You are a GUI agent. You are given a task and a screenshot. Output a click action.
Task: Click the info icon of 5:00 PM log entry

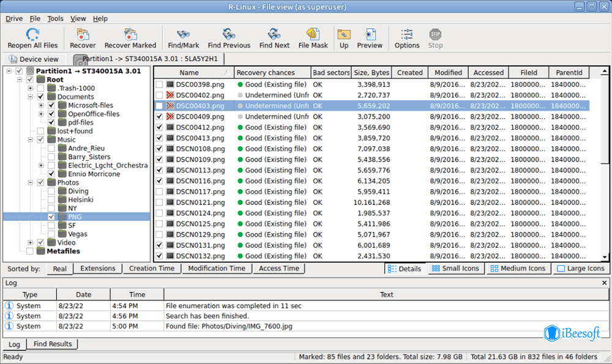(9, 326)
